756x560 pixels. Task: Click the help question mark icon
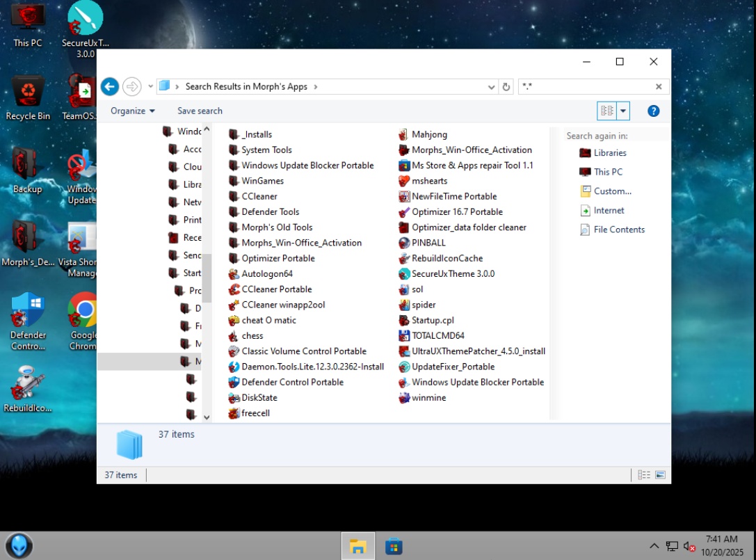[x=653, y=111]
